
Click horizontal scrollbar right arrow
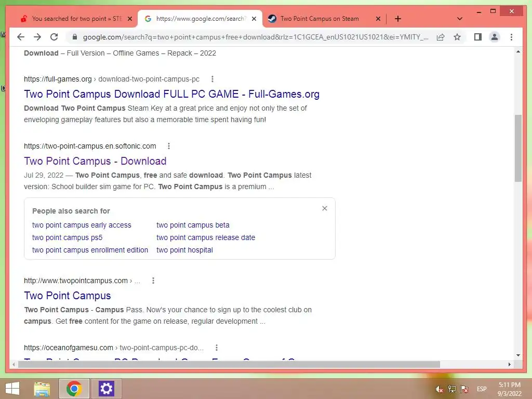click(509, 364)
